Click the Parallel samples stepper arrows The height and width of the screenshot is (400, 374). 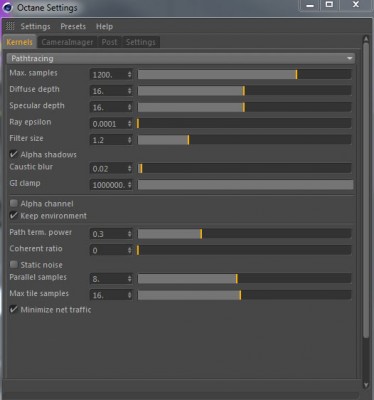(130, 278)
